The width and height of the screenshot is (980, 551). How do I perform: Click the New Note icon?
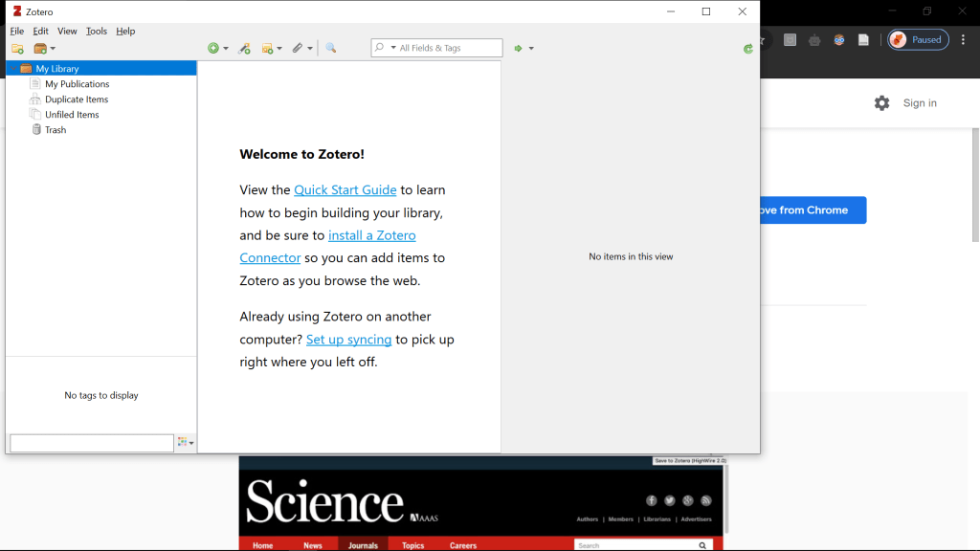pos(270,49)
